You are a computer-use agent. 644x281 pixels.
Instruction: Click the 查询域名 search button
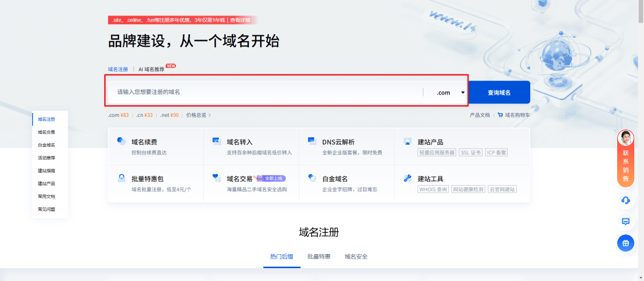[x=499, y=93]
